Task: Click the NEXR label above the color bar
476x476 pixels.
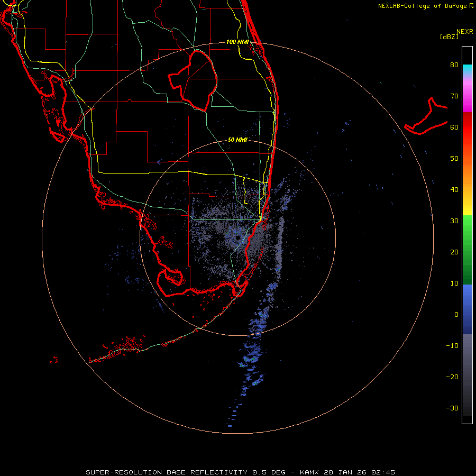Action: pyautogui.click(x=464, y=32)
